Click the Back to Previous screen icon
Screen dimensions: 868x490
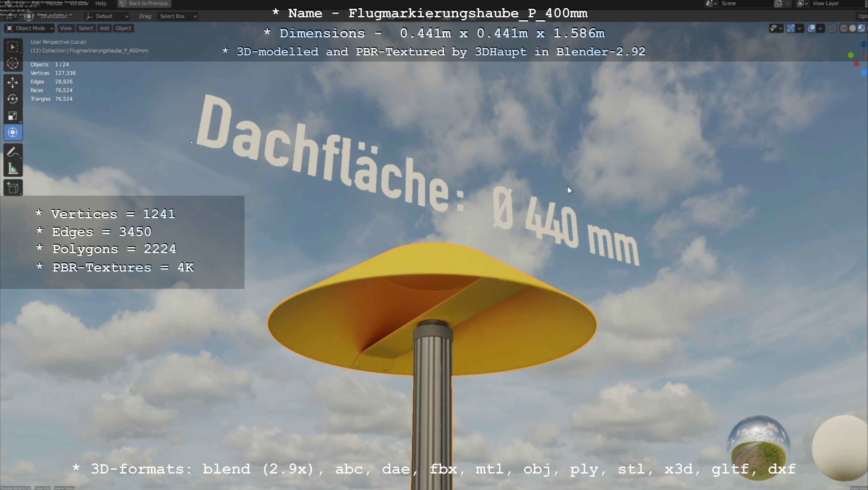point(123,3)
